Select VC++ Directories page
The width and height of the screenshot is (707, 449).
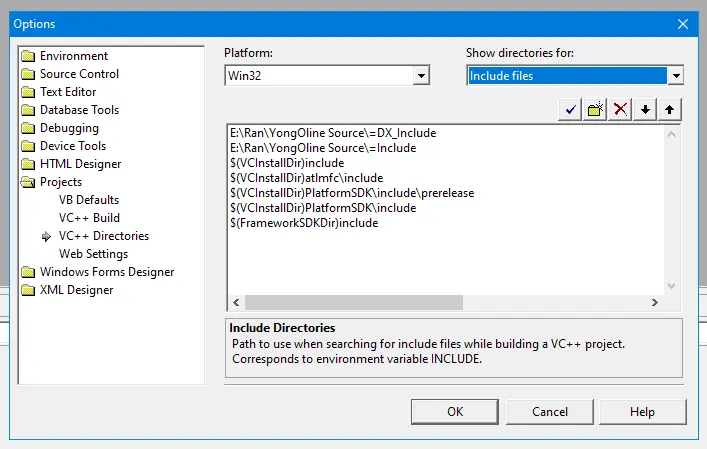(104, 236)
